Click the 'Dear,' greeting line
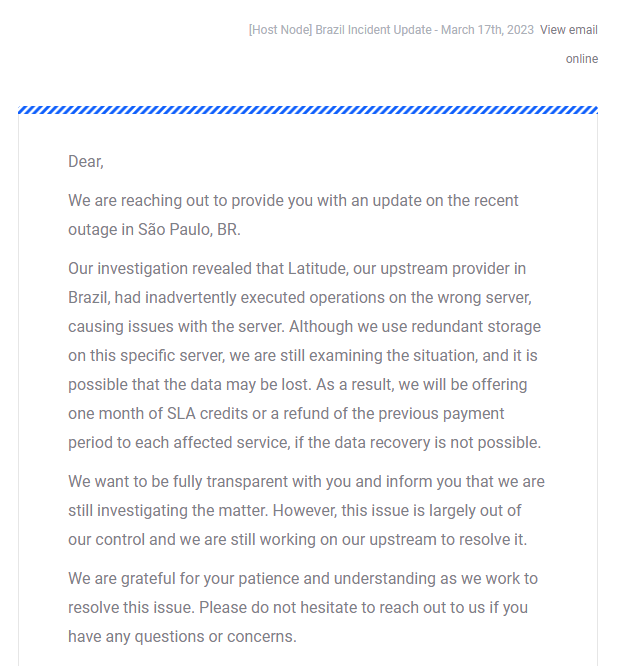 (x=86, y=162)
